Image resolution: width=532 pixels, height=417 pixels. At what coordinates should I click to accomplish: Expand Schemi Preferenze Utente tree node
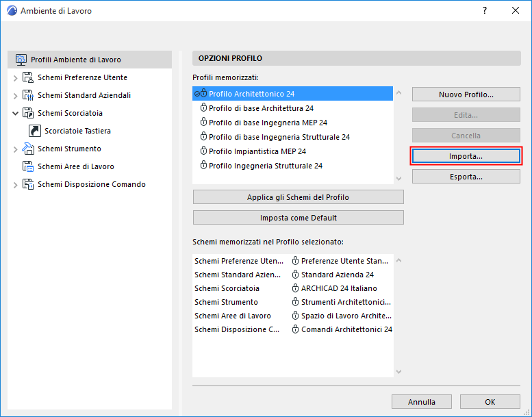point(15,78)
